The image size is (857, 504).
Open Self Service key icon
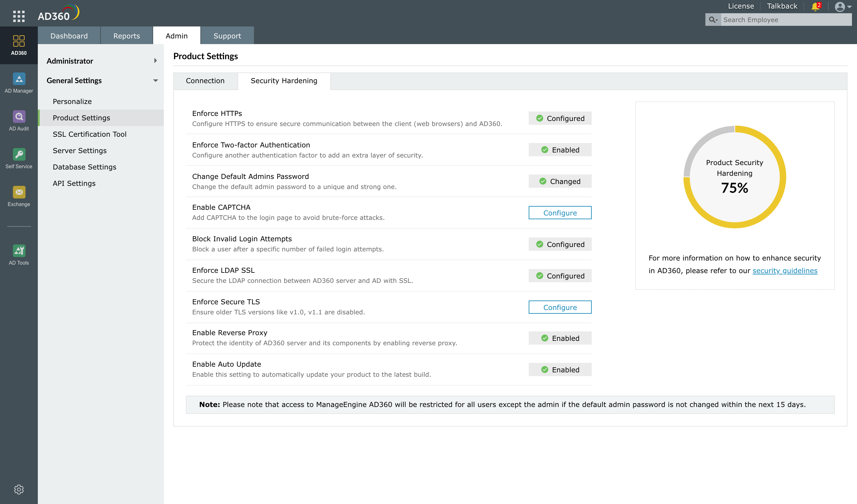(x=19, y=158)
